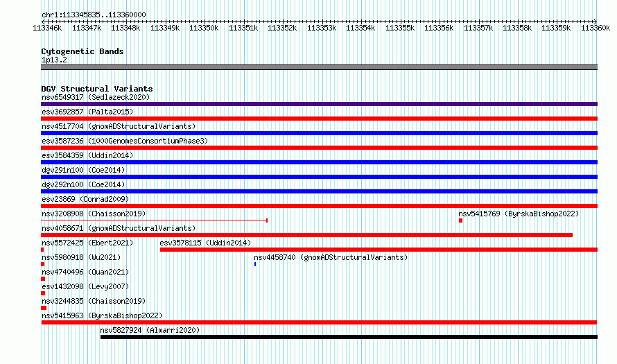Screen dimensions: 617x364
Task: Open nsv5415769 (ByrskaBishop2022) variant label
Action: coord(519,214)
